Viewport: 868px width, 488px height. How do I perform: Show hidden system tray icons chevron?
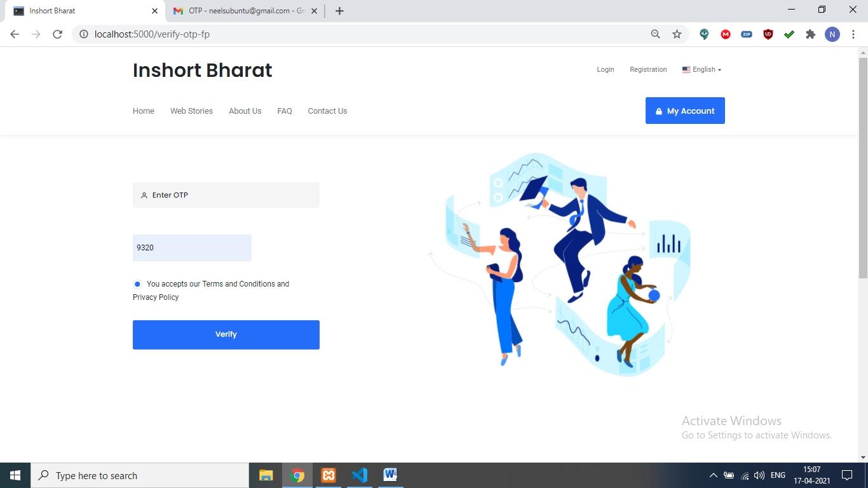point(713,475)
